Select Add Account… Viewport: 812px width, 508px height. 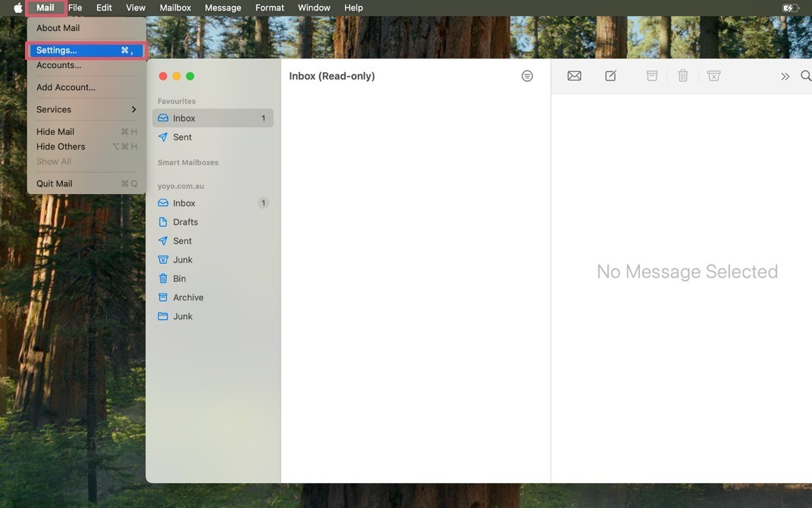click(86, 87)
